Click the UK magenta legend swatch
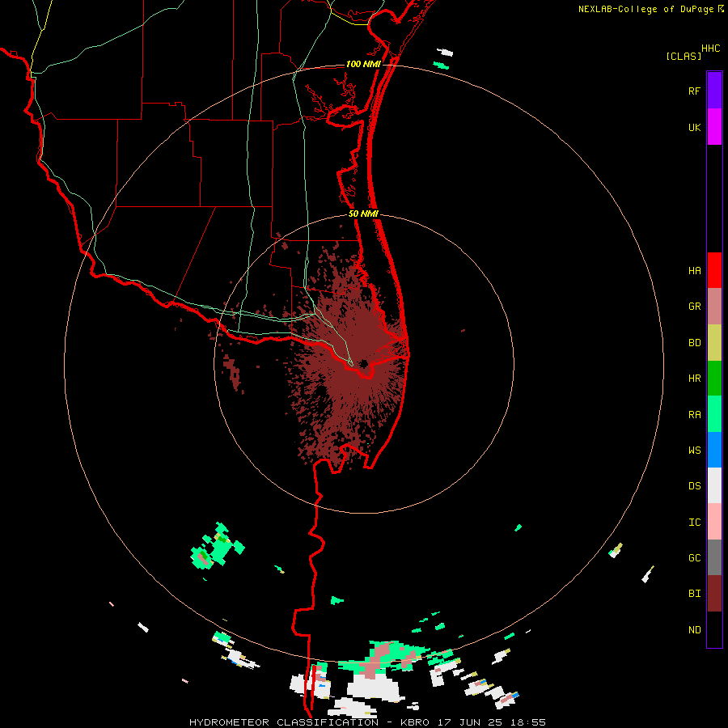Viewport: 728px width, 728px height. coord(714,127)
